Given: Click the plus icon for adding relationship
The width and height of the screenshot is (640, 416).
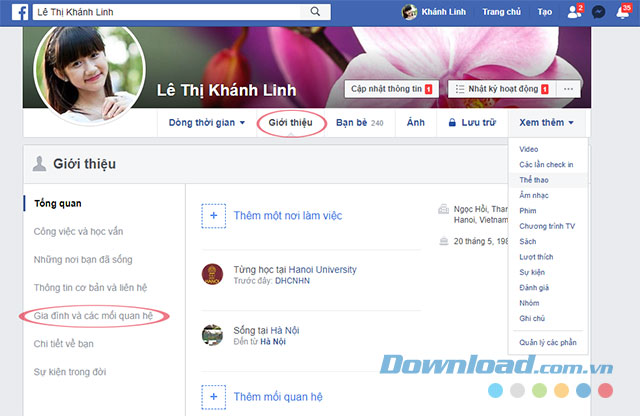Looking at the screenshot, I should click(213, 397).
